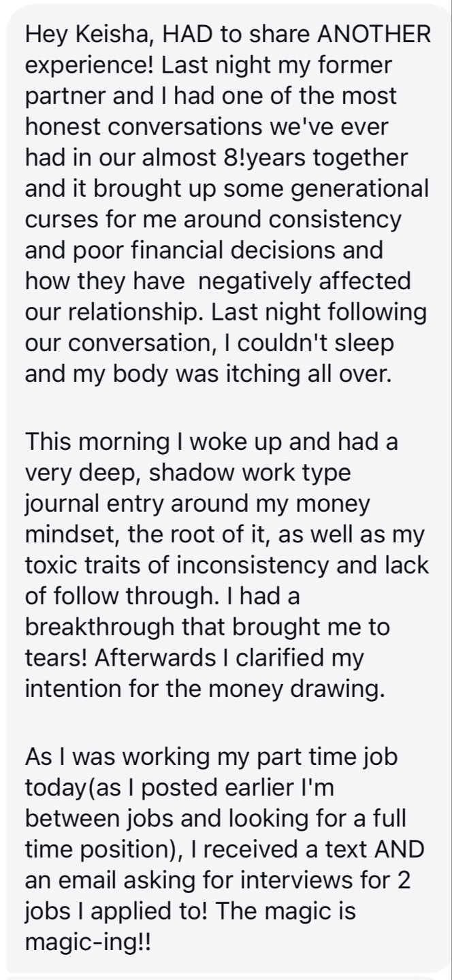Click the phrase "generational curses" in the message
Image resolution: width=452 pixels, height=980 pixels.
[x=227, y=203]
